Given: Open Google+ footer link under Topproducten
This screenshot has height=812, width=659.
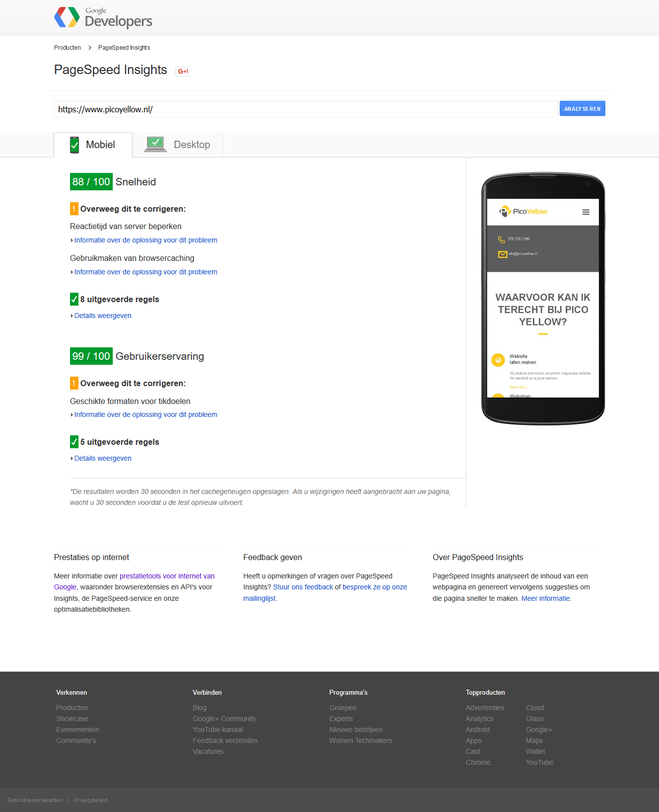Looking at the screenshot, I should coord(539,730).
